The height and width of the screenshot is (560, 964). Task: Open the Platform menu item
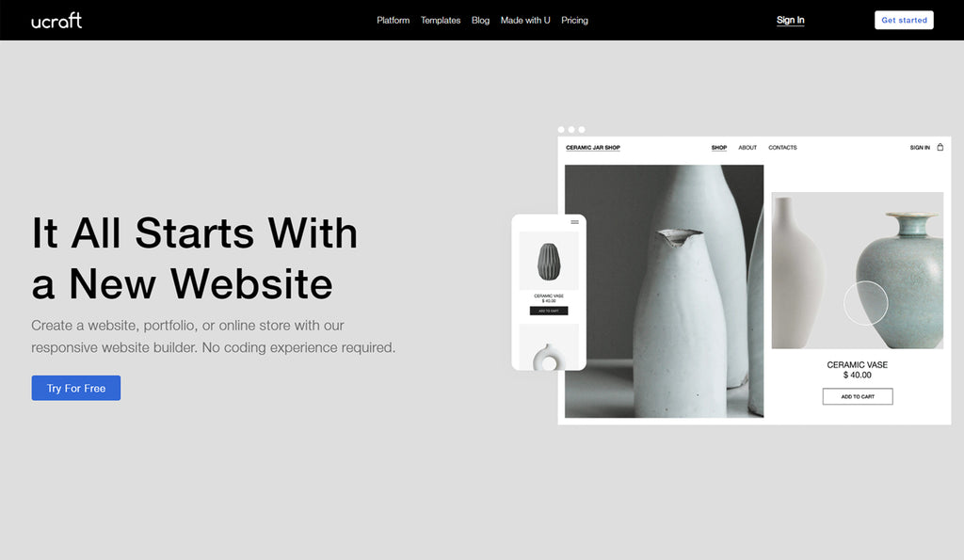coord(393,21)
